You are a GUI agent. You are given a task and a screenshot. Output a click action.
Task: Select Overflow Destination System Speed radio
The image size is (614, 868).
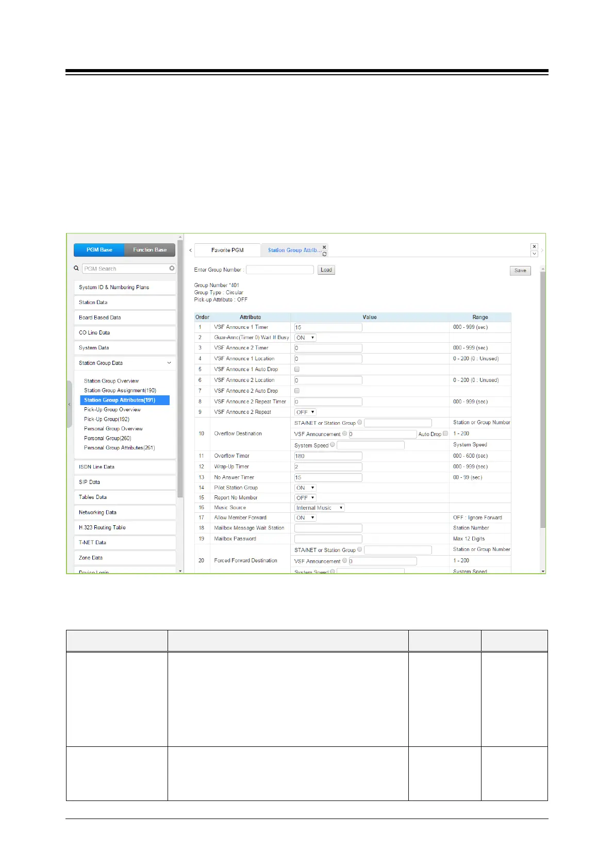(333, 445)
